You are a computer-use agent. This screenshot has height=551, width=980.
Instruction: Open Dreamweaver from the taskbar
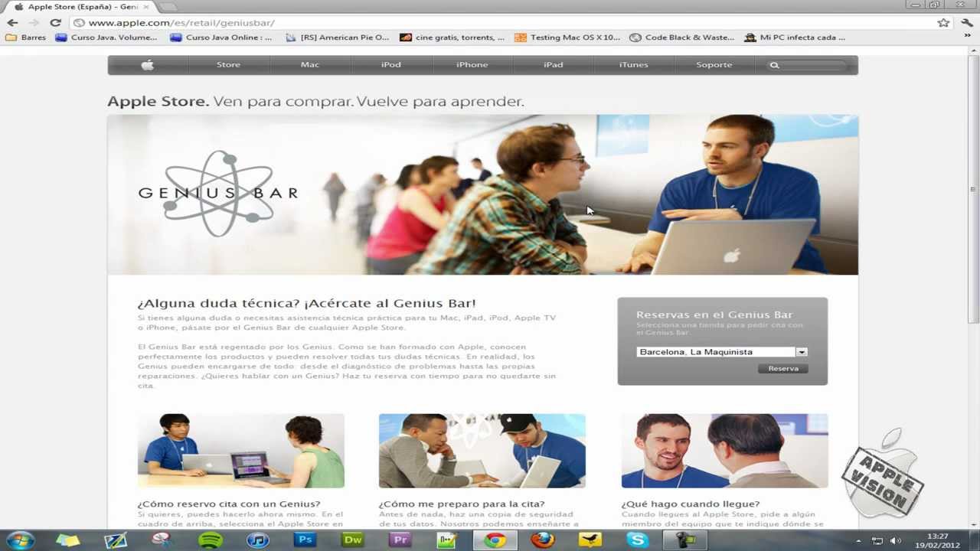(x=353, y=540)
